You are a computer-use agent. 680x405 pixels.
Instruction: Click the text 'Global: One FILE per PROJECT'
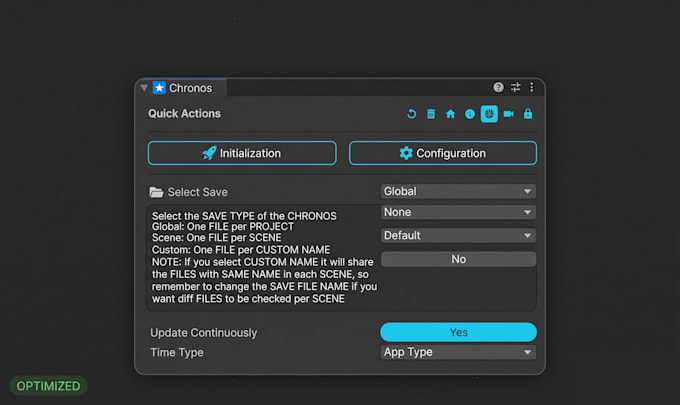click(222, 227)
